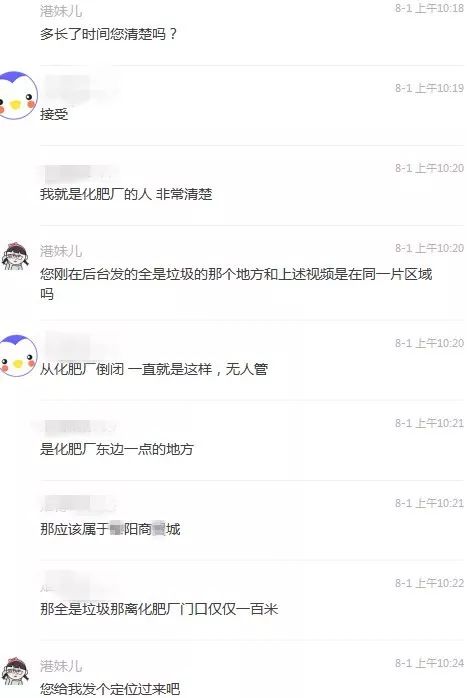Click the timestamp '8-1 上午10:24'
Image resolution: width=467 pixels, height=698 pixels.
coord(429,663)
